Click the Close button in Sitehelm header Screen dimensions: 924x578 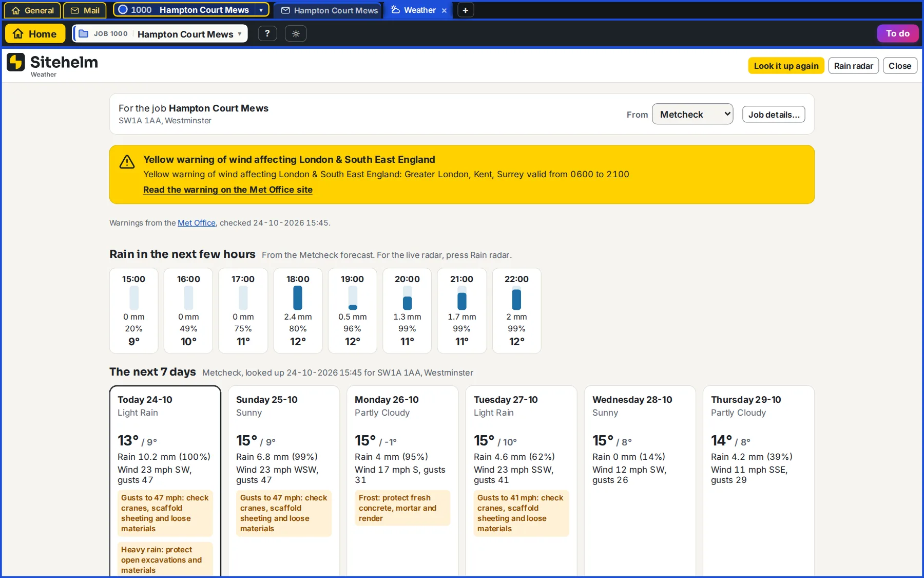click(899, 66)
